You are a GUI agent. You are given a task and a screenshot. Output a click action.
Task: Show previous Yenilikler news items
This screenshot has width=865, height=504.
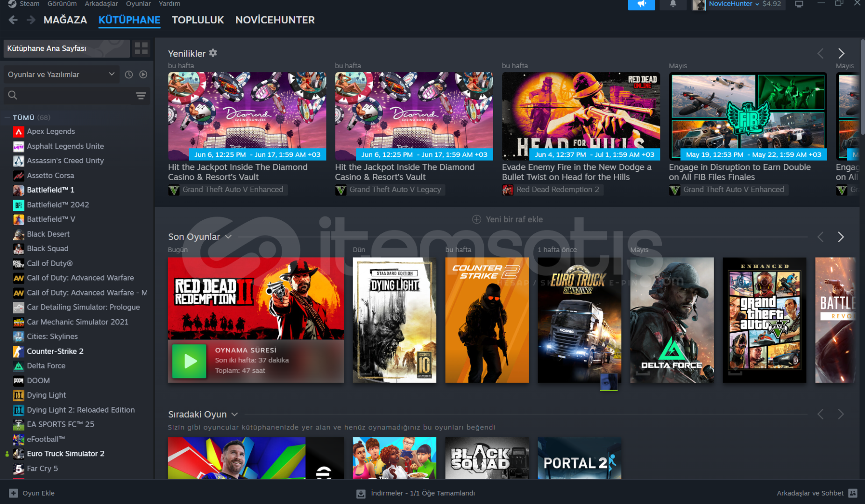(820, 54)
